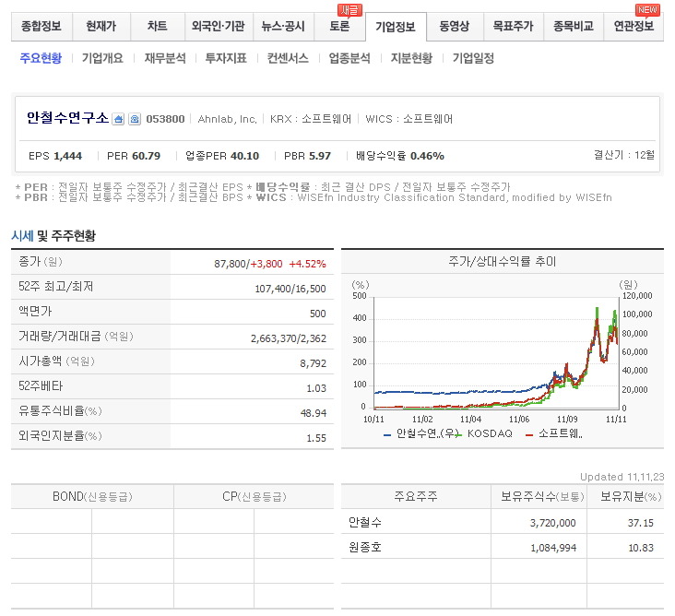Click the 시세 link in section heading

(x=22, y=236)
